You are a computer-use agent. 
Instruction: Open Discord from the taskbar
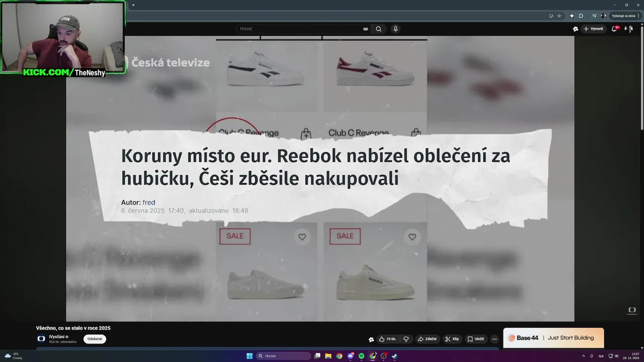pos(351,356)
